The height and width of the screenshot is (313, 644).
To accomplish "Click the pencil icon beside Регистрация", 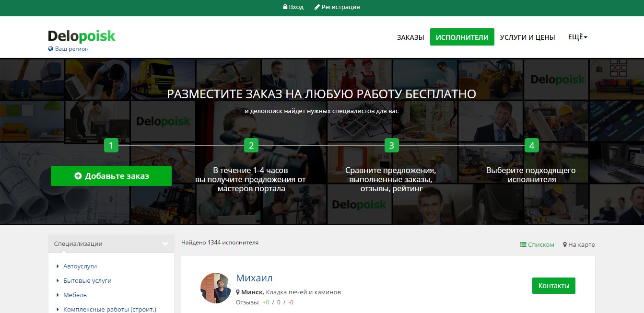I will coord(317,7).
